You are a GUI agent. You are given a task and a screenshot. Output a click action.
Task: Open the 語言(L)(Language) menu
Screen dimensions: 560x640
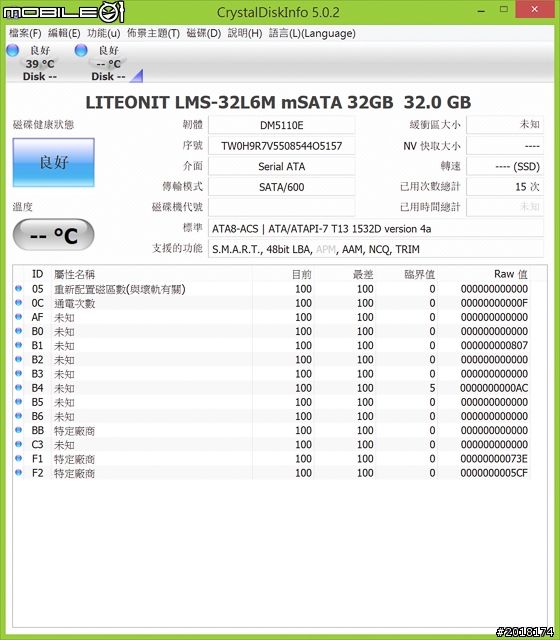click(312, 33)
